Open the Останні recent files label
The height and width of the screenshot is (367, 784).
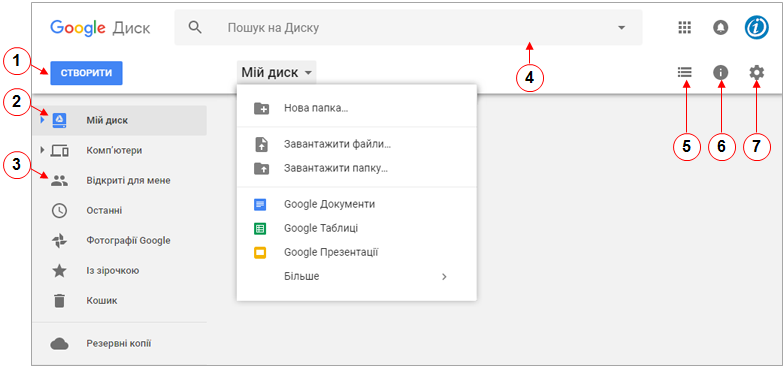click(104, 210)
